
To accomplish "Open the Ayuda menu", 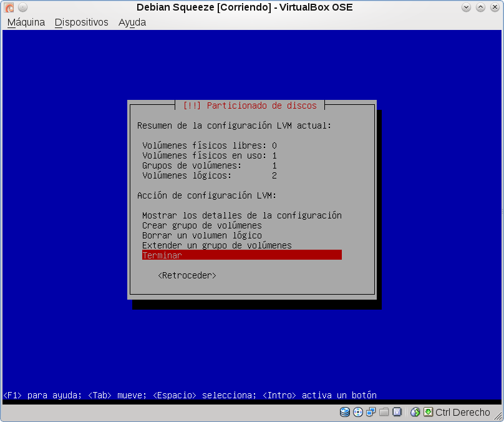I will (132, 22).
